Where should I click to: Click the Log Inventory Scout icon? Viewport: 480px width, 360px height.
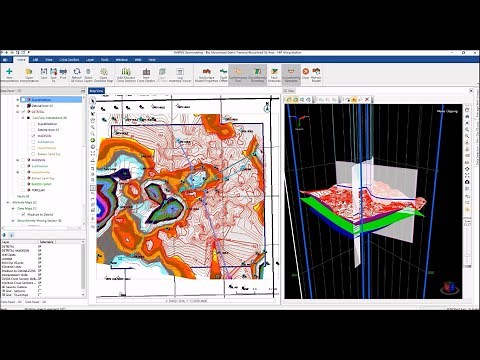click(x=180, y=71)
